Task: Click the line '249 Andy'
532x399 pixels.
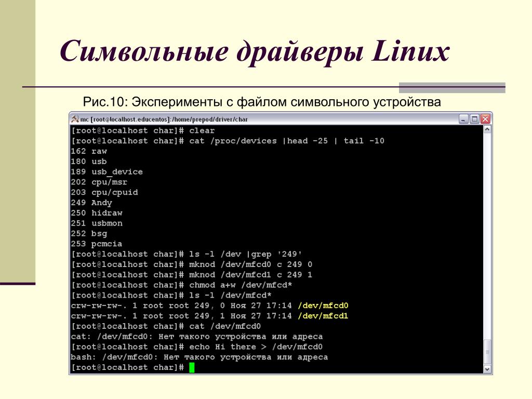Action: pyautogui.click(x=91, y=203)
